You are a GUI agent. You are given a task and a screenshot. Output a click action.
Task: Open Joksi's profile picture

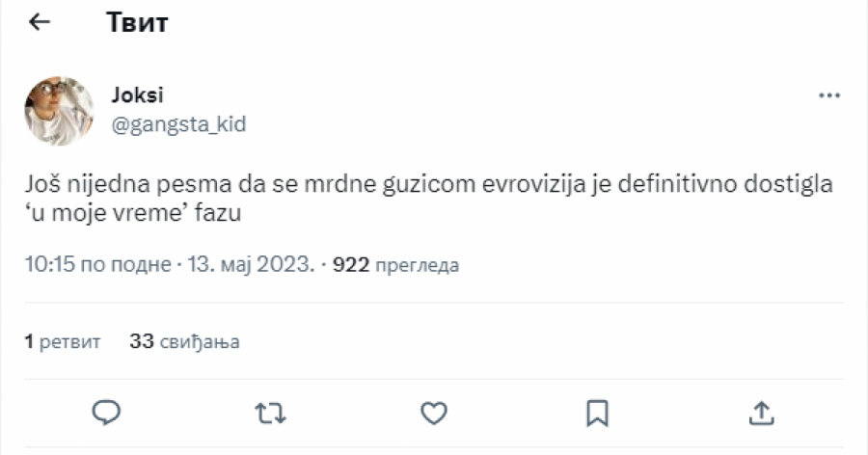click(x=59, y=111)
